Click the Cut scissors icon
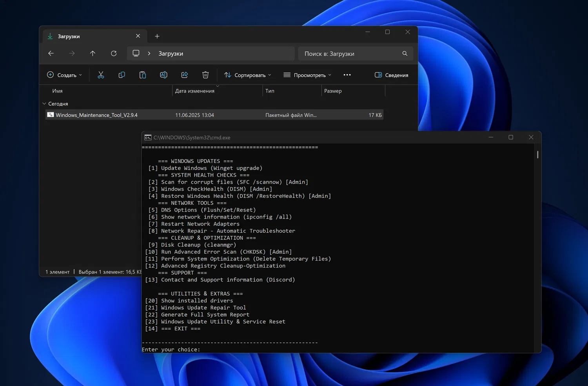 tap(101, 75)
